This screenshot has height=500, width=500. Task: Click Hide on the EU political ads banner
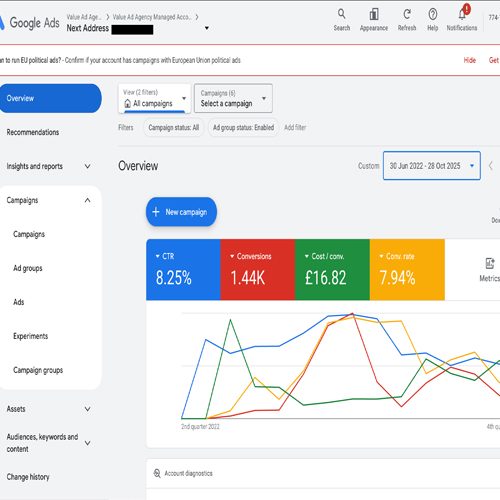[470, 60]
